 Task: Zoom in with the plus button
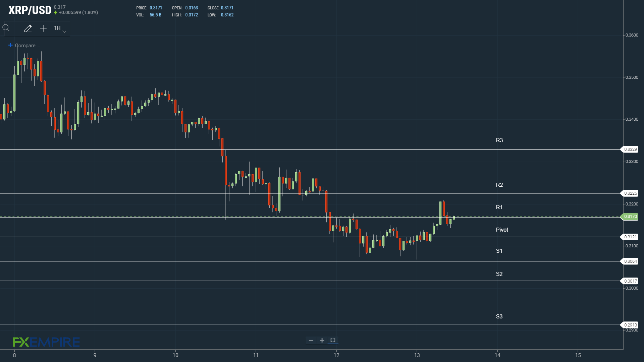pos(322,341)
